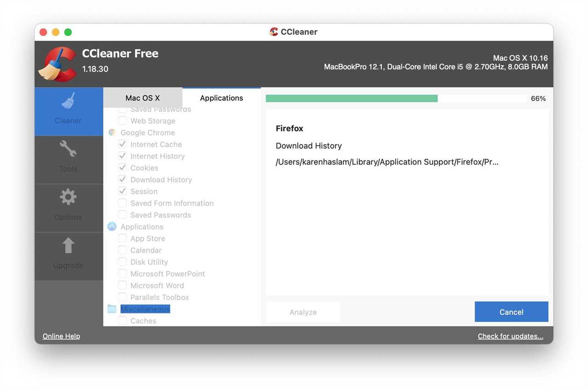Click the CCleaner logo in header
Viewport: 588px width, 390px height.
coord(57,64)
